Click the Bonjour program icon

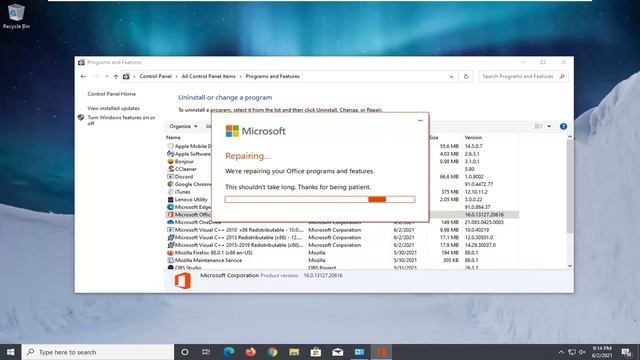171,162
